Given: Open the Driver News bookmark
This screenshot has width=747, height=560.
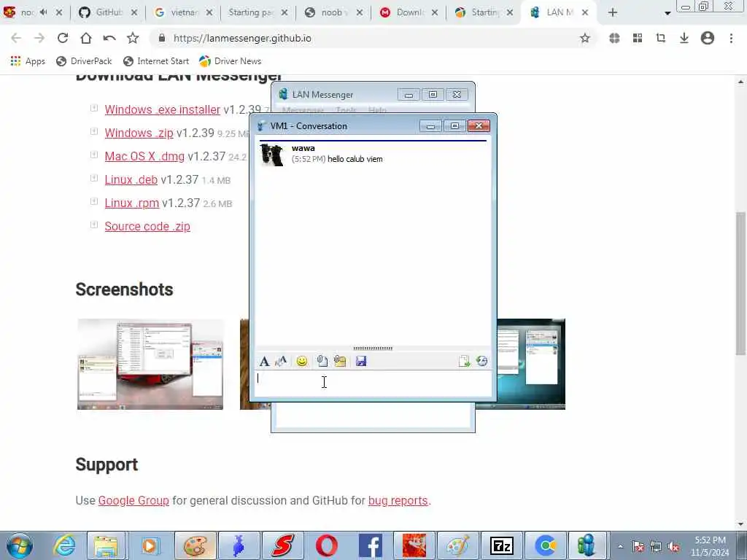Looking at the screenshot, I should 230,61.
